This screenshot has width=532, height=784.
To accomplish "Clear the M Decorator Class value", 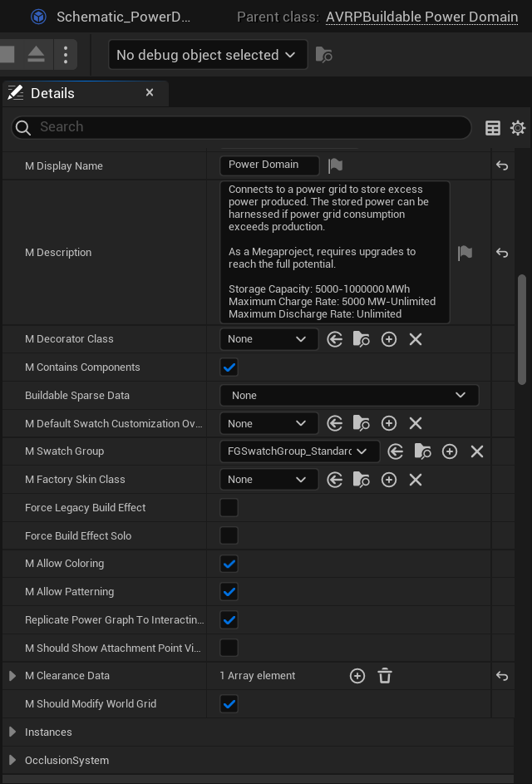I will point(416,339).
